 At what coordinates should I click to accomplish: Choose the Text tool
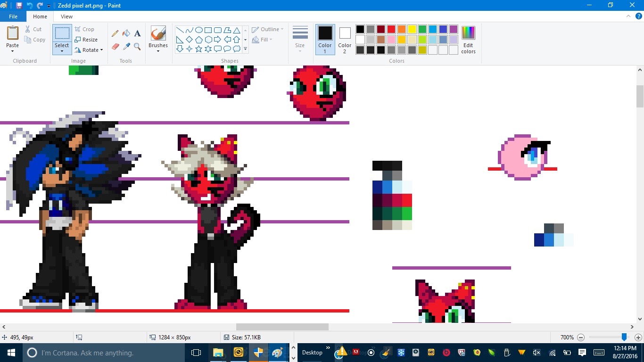pyautogui.click(x=137, y=33)
